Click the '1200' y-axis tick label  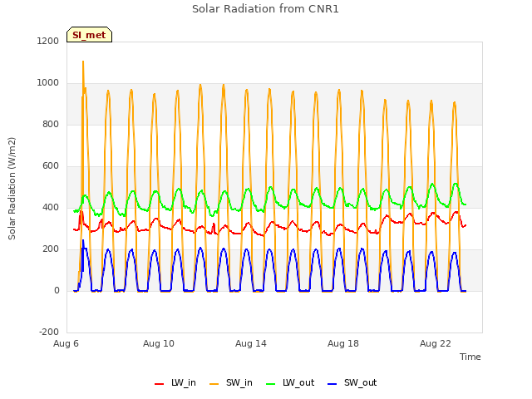(x=48, y=41)
